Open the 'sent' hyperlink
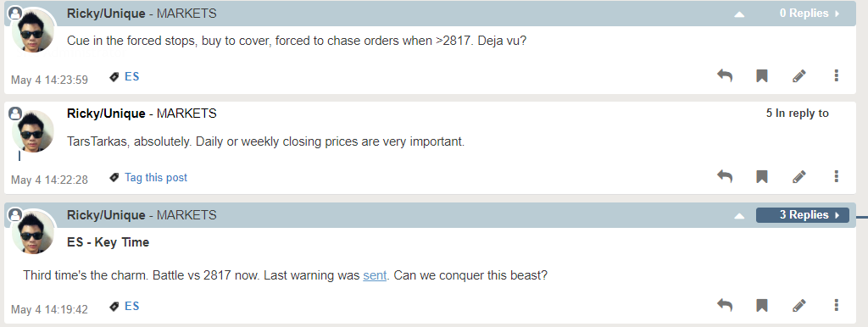 375,275
